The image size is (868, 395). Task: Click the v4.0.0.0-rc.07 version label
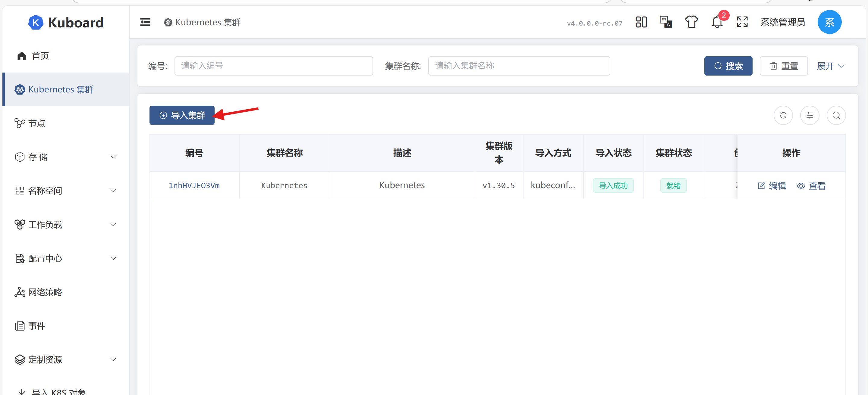[594, 23]
